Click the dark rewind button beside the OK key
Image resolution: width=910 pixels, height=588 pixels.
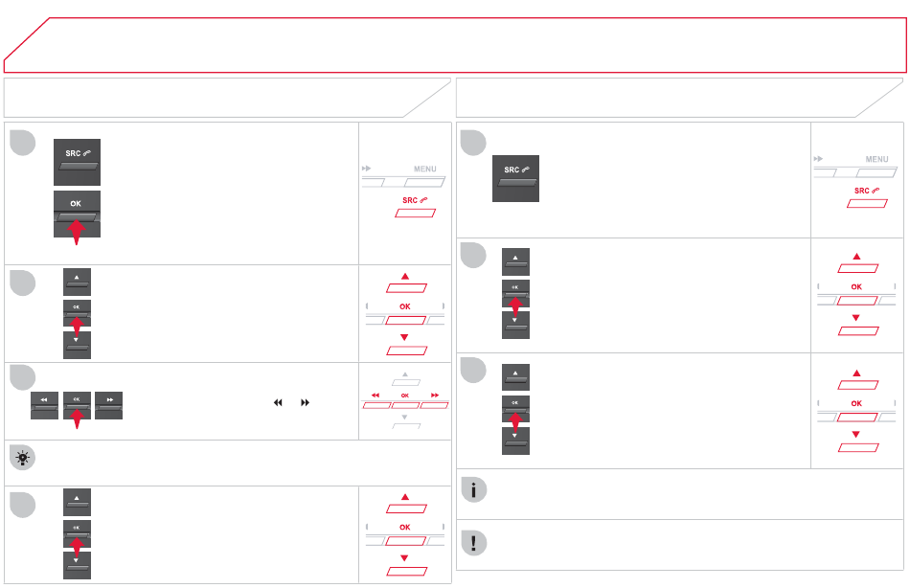(x=44, y=405)
